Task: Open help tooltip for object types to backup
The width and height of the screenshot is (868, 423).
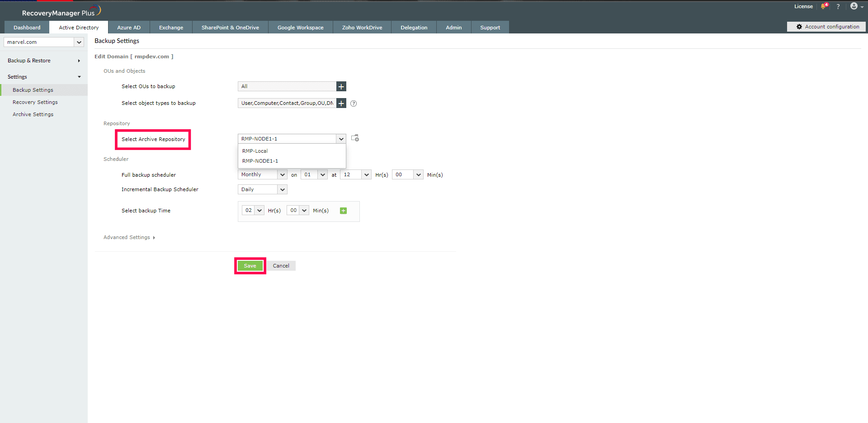Action: click(x=354, y=103)
